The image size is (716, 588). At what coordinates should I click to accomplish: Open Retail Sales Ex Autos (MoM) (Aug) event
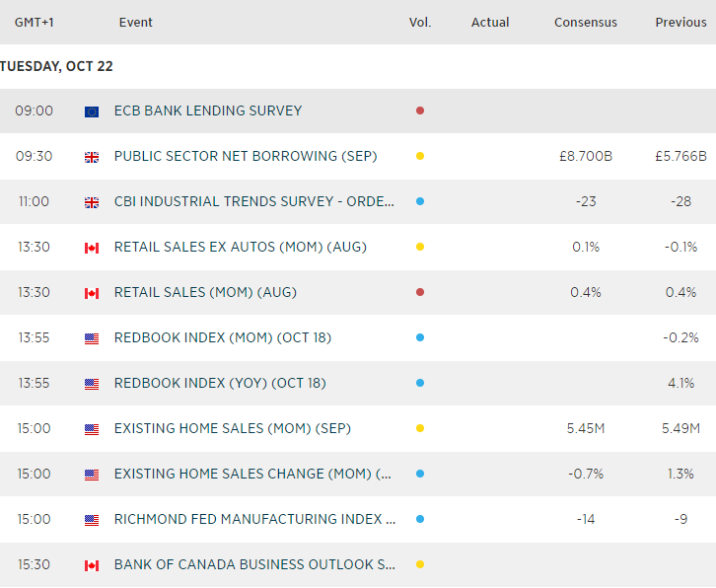[241, 247]
